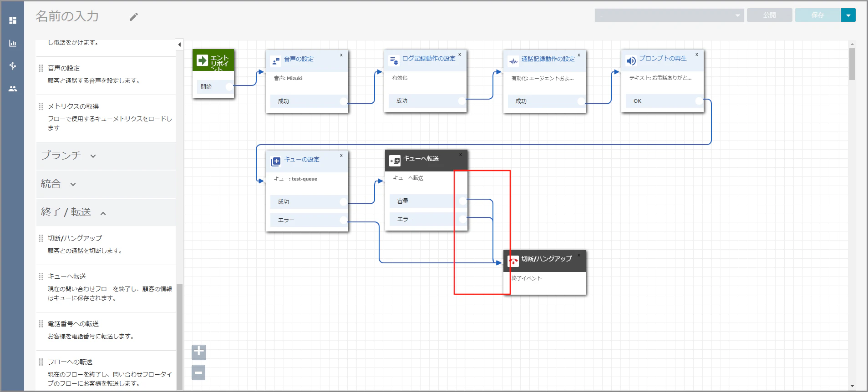
Task: Open the dashboard icon in left sidebar
Action: tap(13, 20)
